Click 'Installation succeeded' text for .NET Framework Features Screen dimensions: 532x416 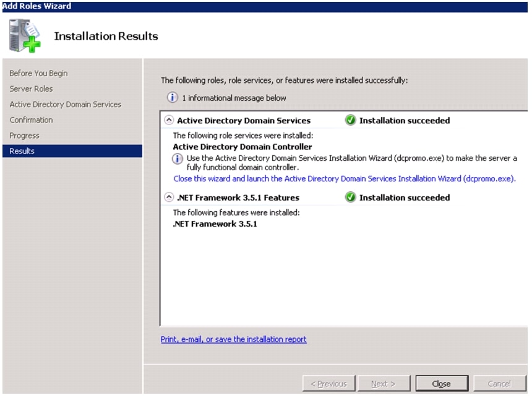(405, 197)
